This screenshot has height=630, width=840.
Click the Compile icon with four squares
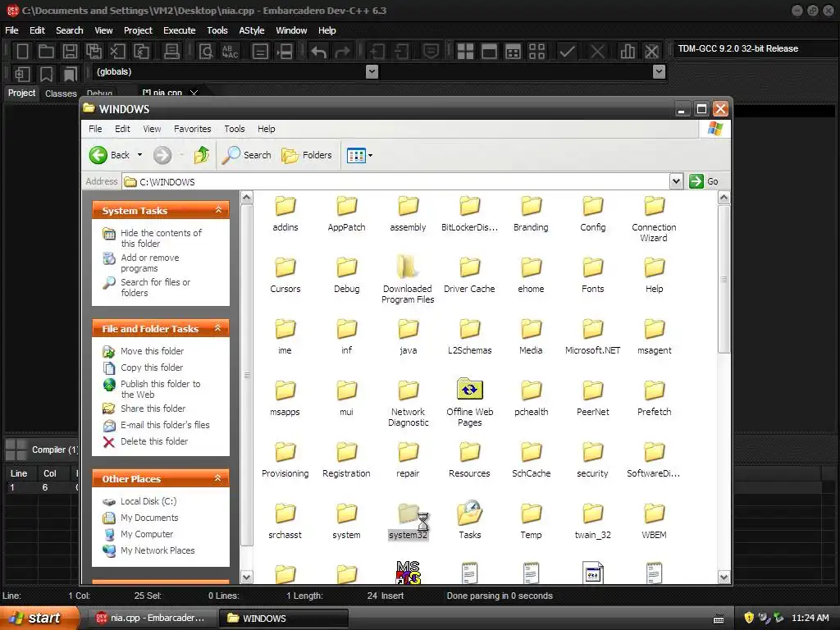click(465, 52)
